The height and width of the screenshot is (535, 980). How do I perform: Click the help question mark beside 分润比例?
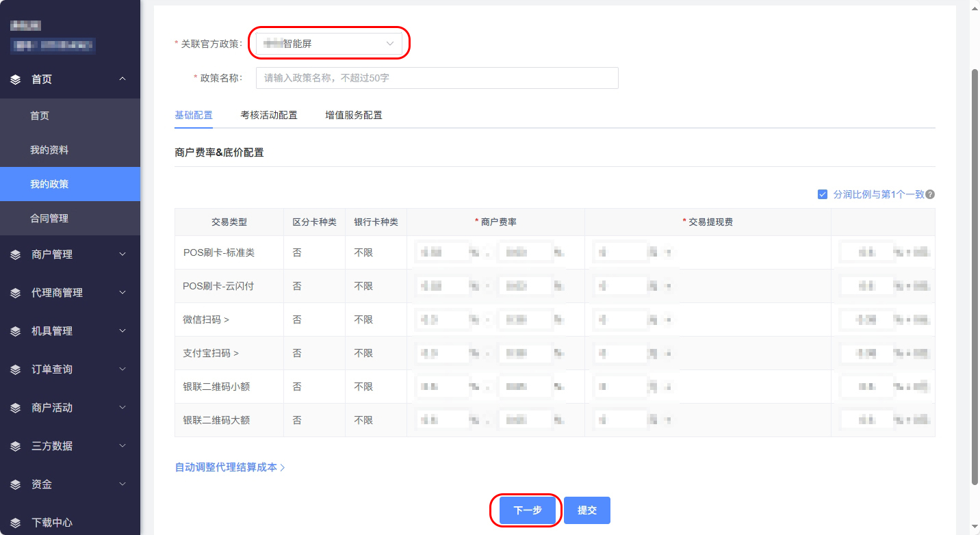pos(930,194)
